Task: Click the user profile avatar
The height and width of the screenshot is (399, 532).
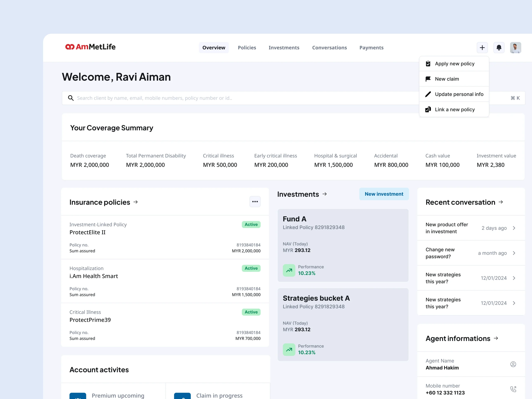Action: click(515, 48)
